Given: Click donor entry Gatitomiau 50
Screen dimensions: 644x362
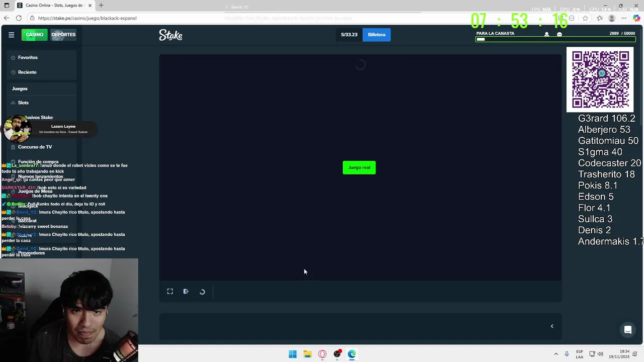Looking at the screenshot, I should pos(608,141).
